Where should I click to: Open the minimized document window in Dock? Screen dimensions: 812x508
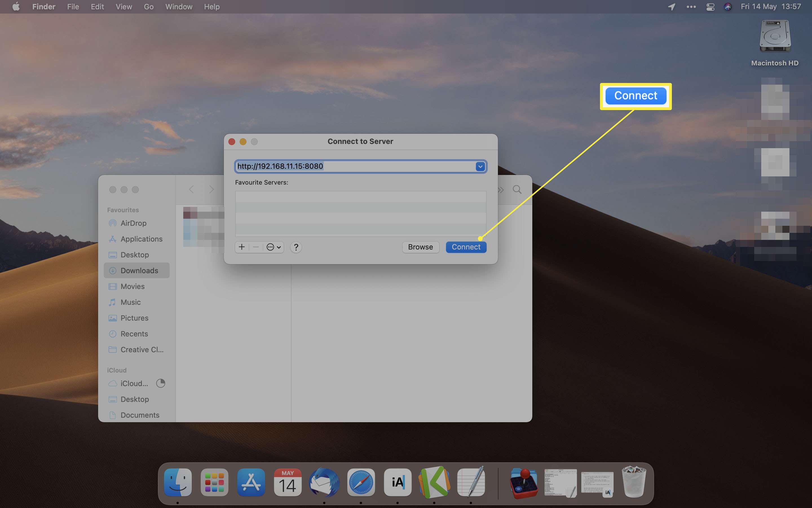pyautogui.click(x=560, y=483)
